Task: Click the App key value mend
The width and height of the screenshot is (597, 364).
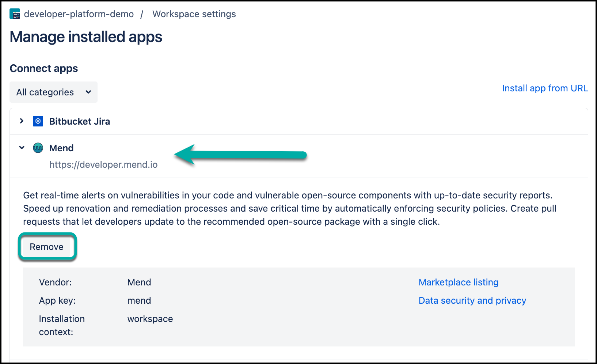Action: click(139, 300)
